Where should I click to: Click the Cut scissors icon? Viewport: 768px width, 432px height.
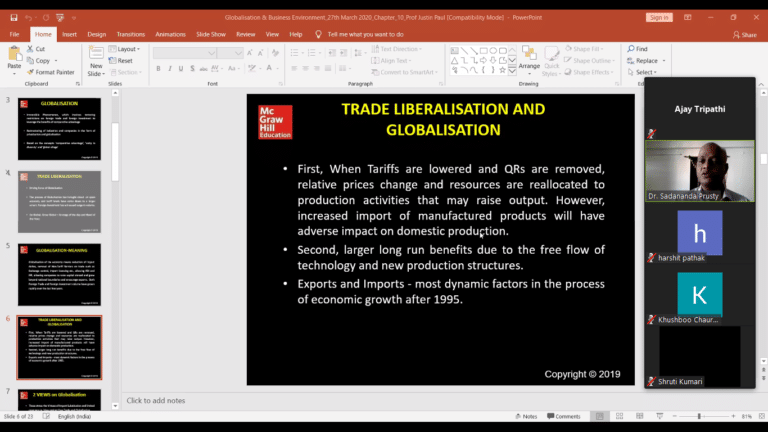29,49
